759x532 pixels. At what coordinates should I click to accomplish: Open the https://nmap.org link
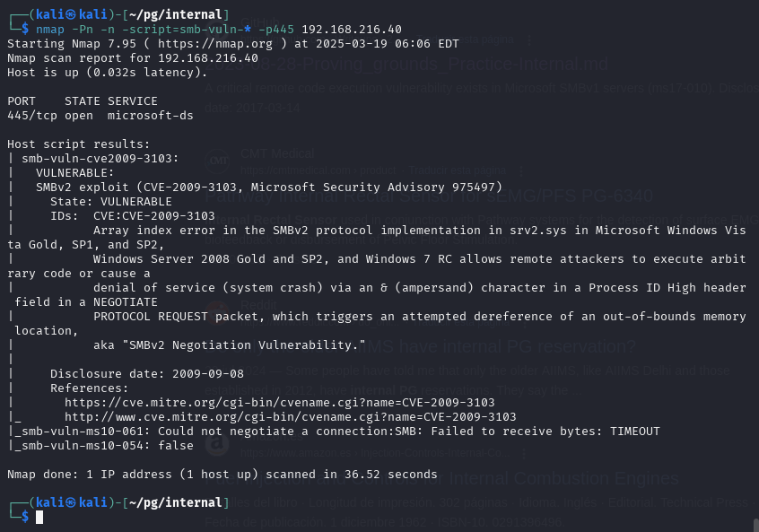(x=215, y=44)
